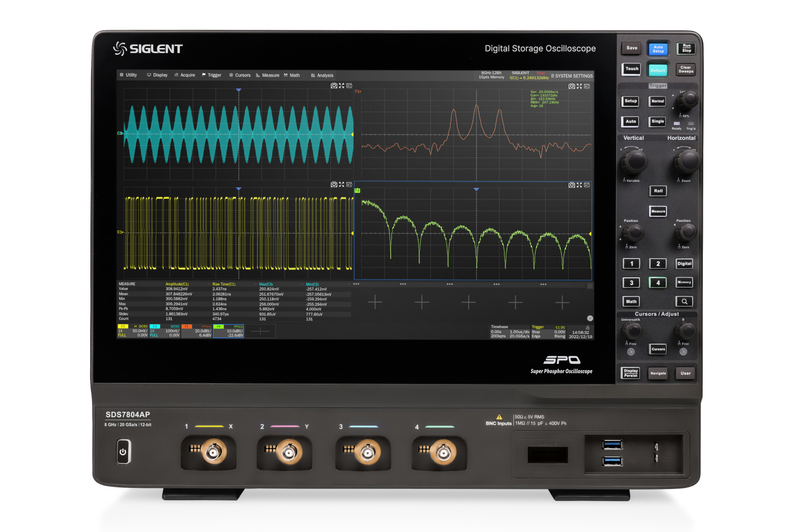Image resolution: width=798 pixels, height=532 pixels.
Task: Click the Cursors icon in the top toolbar
Action: [x=232, y=75]
